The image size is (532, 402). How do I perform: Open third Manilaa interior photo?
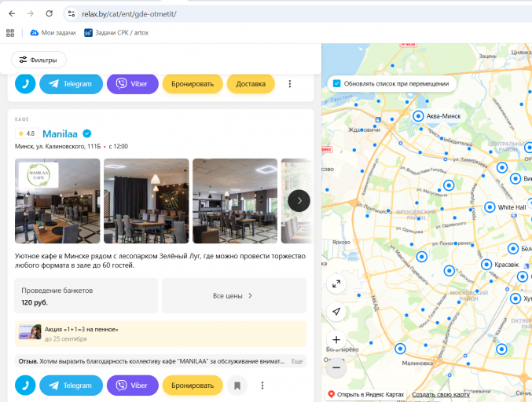click(235, 201)
